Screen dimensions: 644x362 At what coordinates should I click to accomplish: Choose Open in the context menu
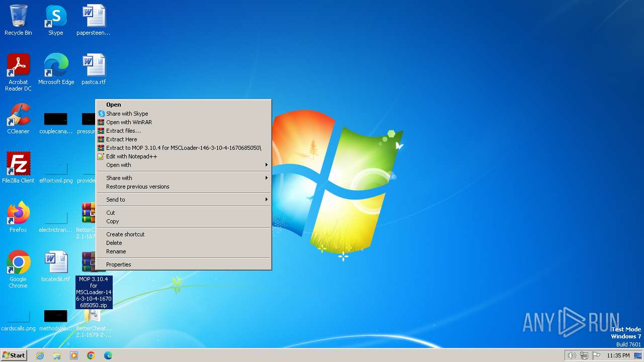pyautogui.click(x=184, y=105)
